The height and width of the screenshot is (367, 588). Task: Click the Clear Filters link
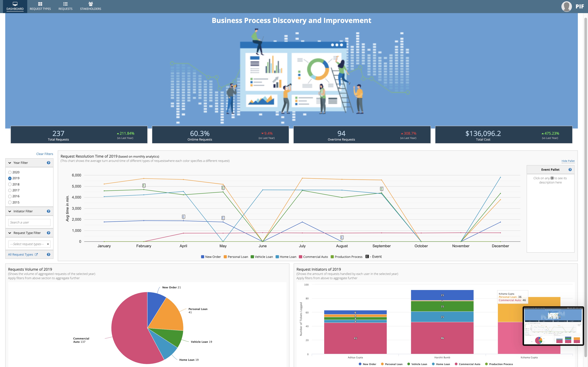click(44, 154)
